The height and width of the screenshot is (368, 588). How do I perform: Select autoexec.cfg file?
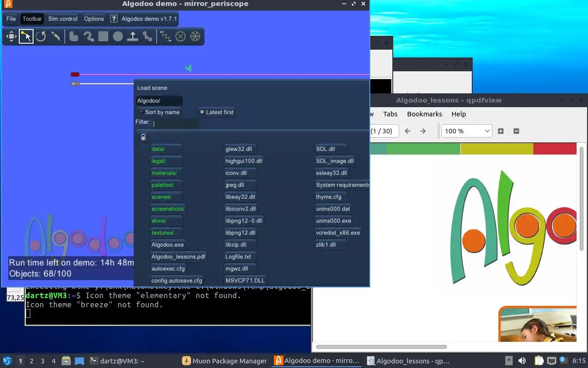(168, 269)
